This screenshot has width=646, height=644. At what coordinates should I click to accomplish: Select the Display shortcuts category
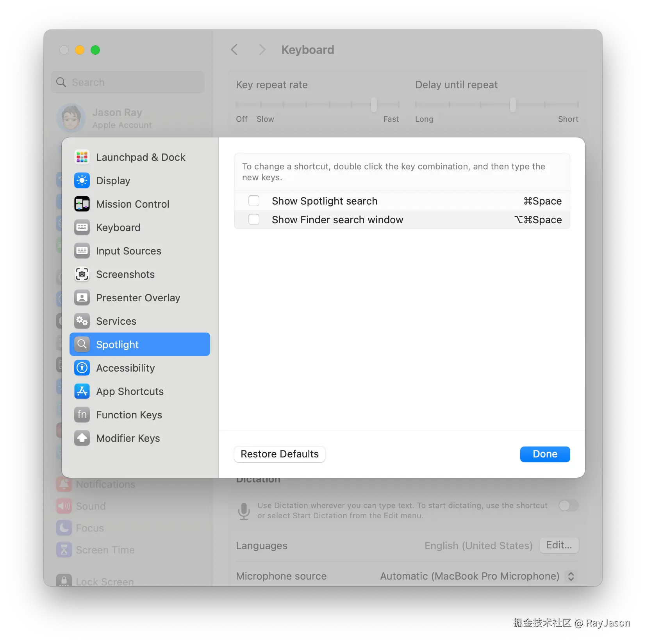[x=140, y=180]
